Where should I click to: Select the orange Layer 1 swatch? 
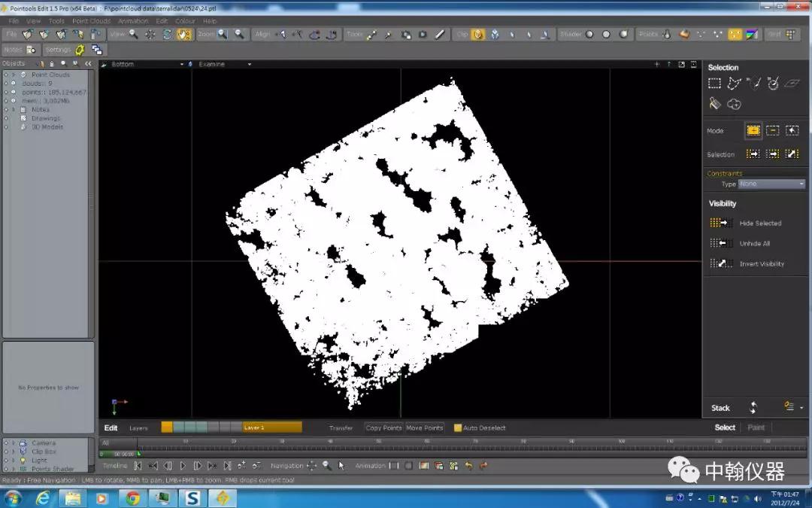tap(167, 427)
